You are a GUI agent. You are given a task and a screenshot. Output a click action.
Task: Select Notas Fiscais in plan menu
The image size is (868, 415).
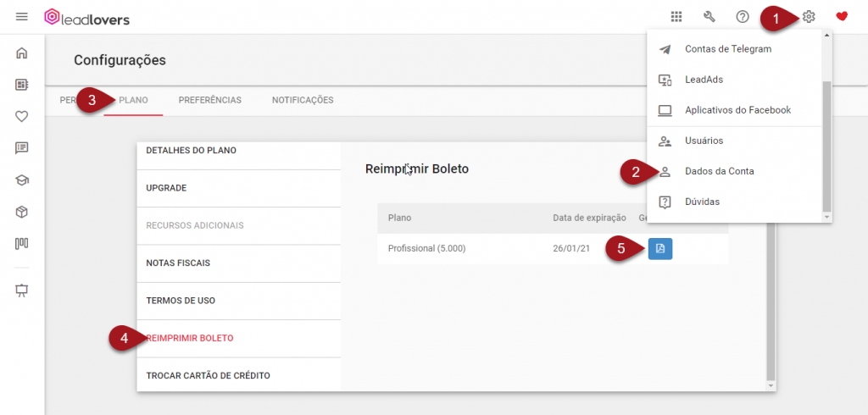click(x=178, y=263)
